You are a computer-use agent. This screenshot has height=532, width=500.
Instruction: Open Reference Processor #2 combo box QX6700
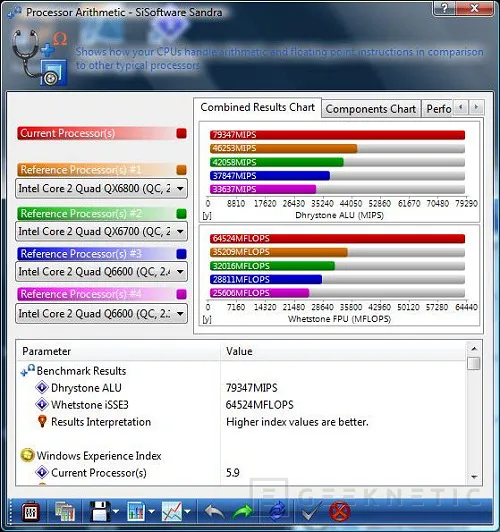point(101,231)
